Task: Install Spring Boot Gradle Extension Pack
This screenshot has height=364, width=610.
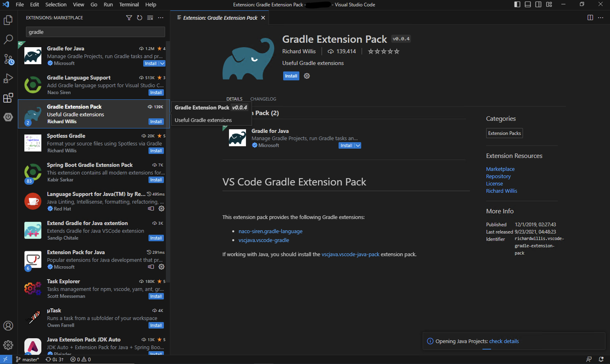Action: (156, 180)
